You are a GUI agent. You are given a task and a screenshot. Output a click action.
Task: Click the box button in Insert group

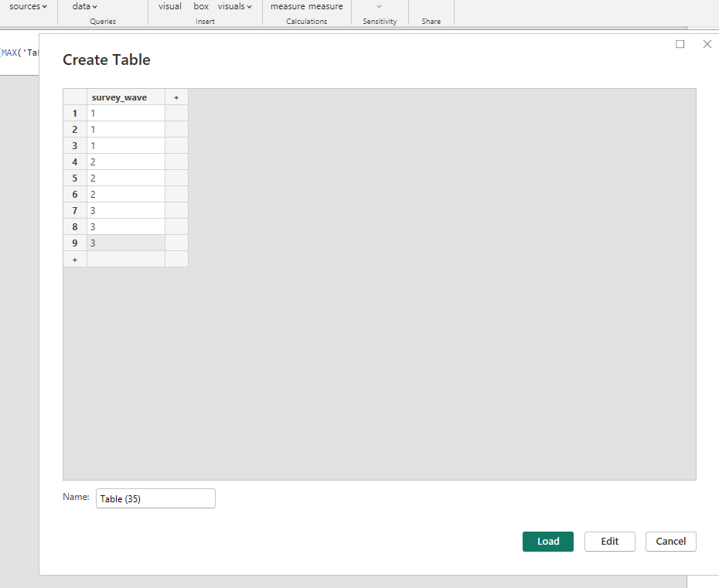coord(201,6)
